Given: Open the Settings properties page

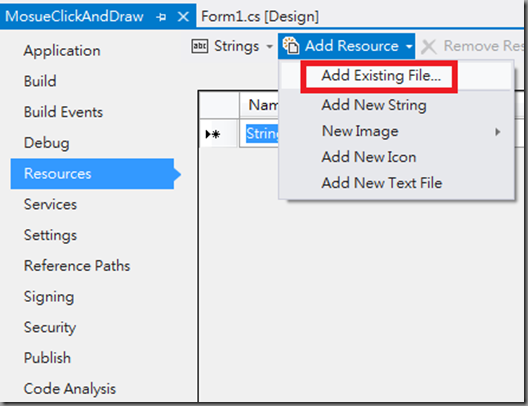Looking at the screenshot, I should point(50,235).
